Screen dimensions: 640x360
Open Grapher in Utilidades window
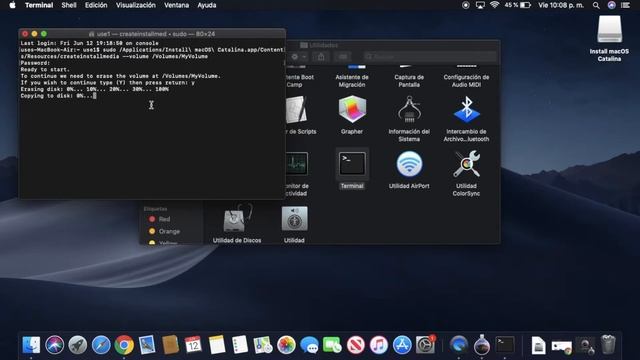352,115
